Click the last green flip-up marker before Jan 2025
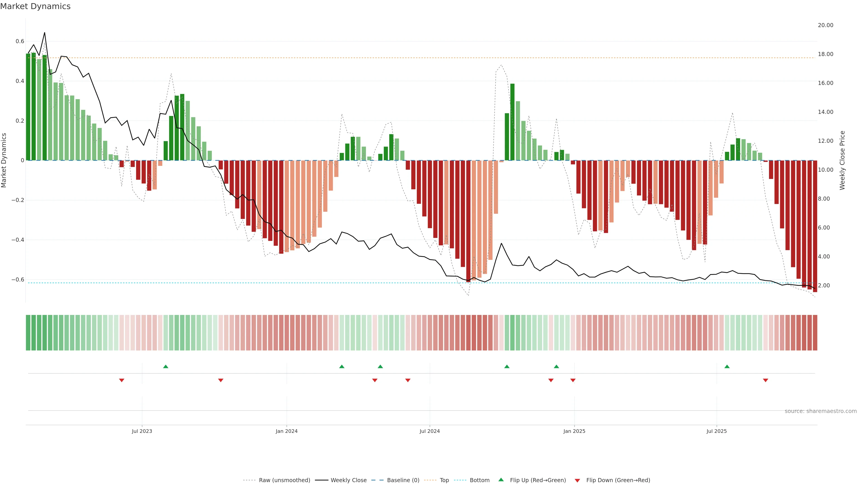The image size is (868, 488). coord(556,366)
